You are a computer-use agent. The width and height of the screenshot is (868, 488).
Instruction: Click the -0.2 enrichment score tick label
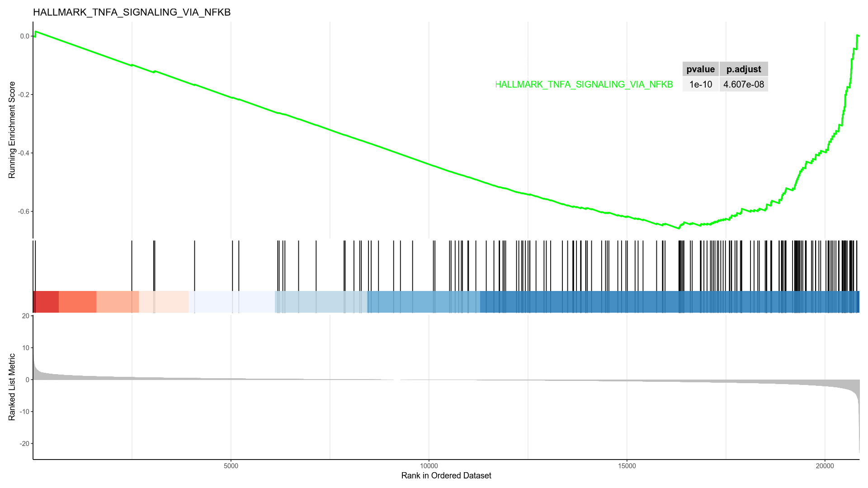point(24,94)
